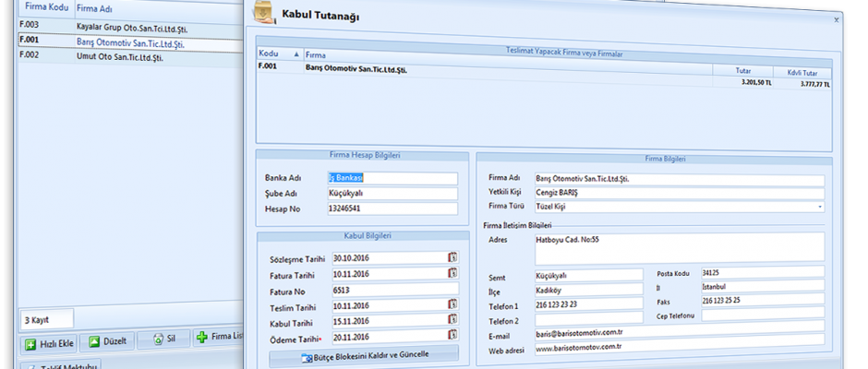This screenshot has width=868, height=369.
Task: Expand the Firma Türü dropdown
Action: tap(820, 207)
